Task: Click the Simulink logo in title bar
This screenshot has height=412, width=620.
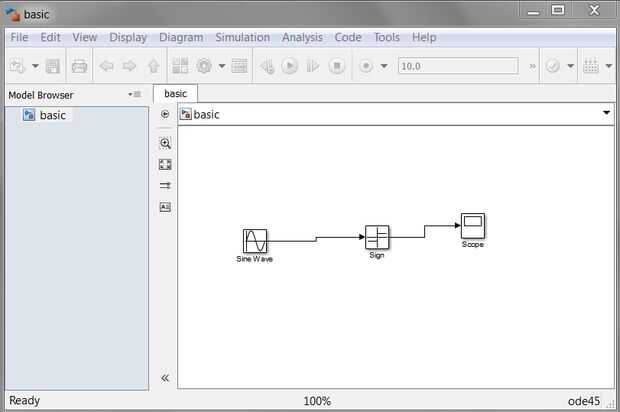Action: coord(13,14)
